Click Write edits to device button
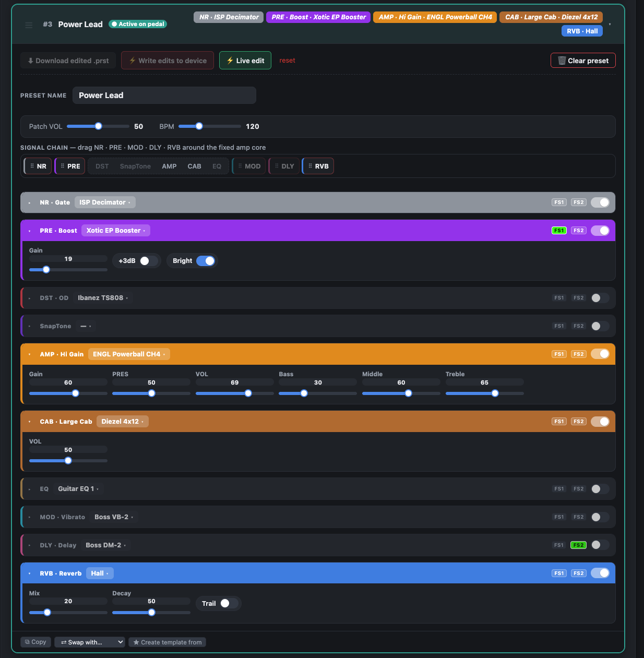Image resolution: width=644 pixels, height=658 pixels. point(168,61)
